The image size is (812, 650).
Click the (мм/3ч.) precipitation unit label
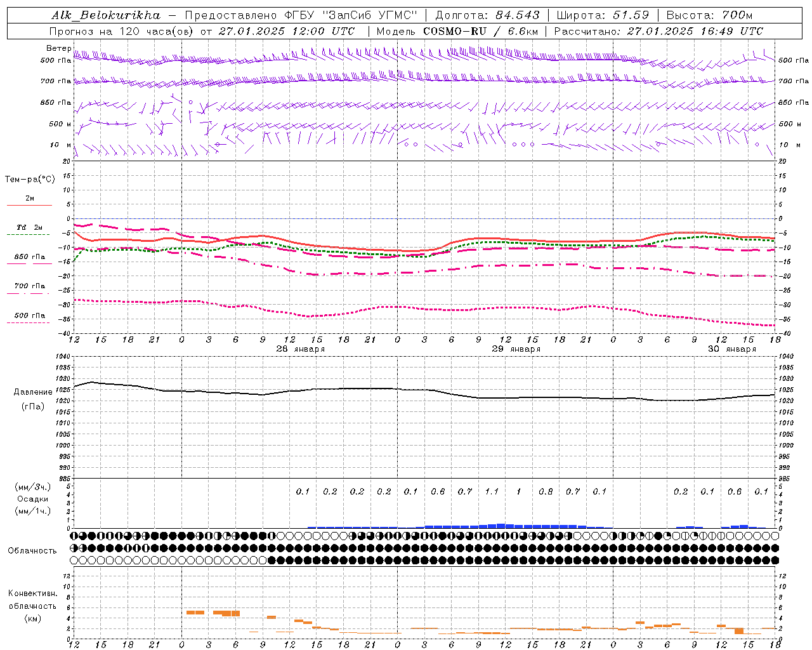point(33,487)
